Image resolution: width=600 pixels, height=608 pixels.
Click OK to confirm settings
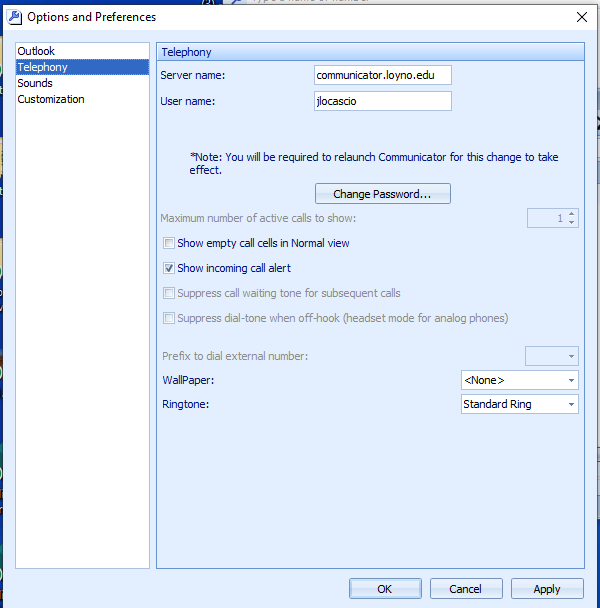pos(385,589)
